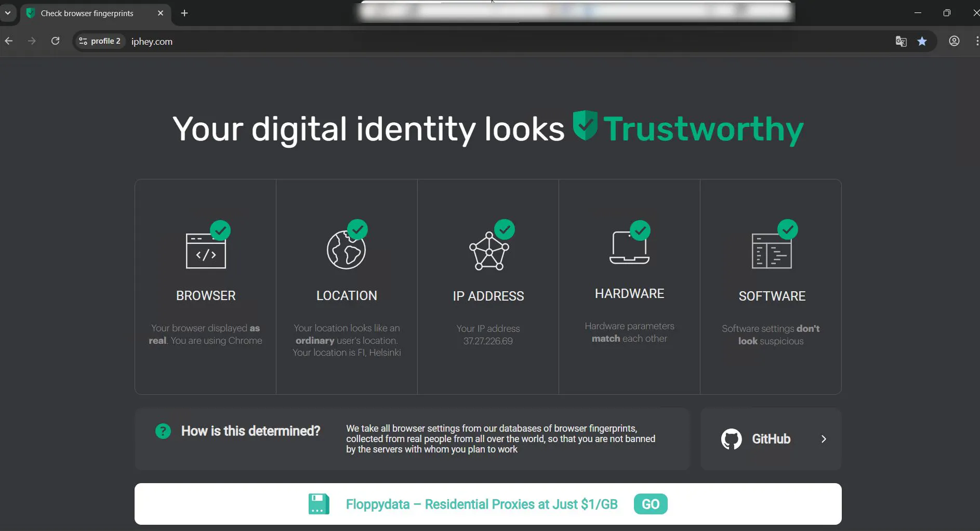980x531 pixels.
Task: Click the green question mark icon
Action: [x=163, y=431]
